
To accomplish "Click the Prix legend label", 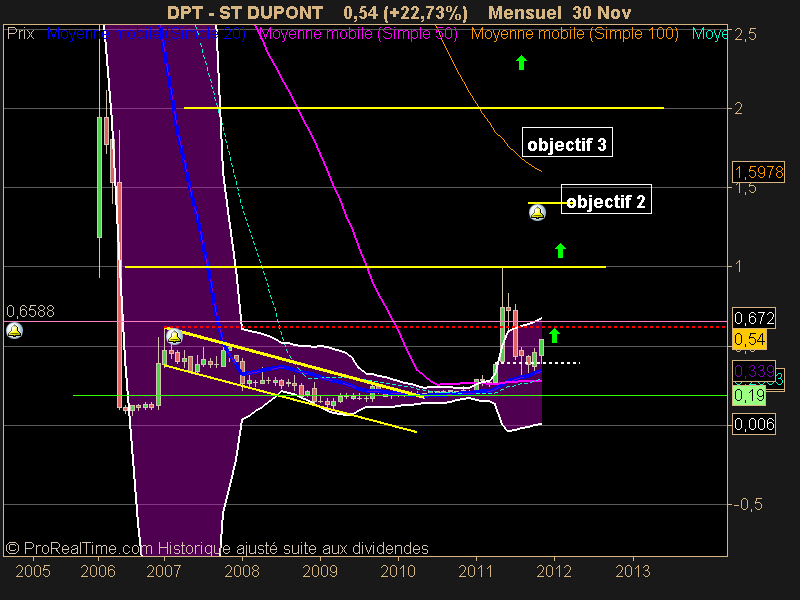I will point(20,34).
